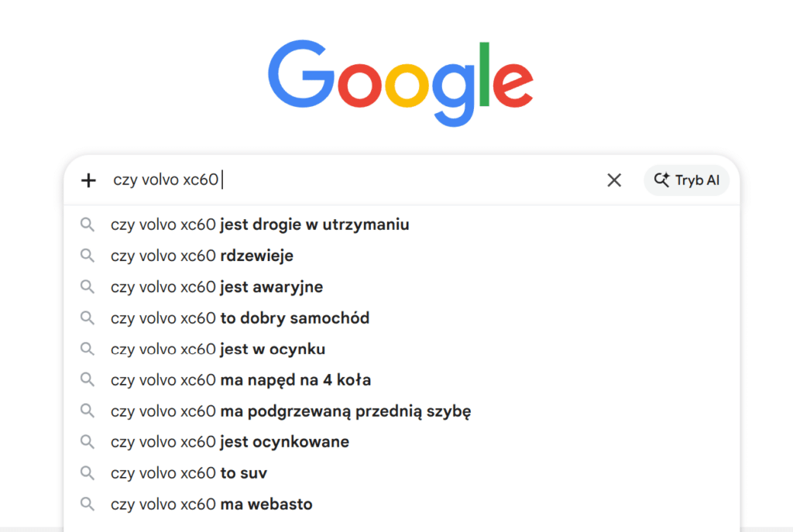793x532 pixels.
Task: Click magnifier icon next to 'rdzewieje' suggestion
Action: [88, 256]
